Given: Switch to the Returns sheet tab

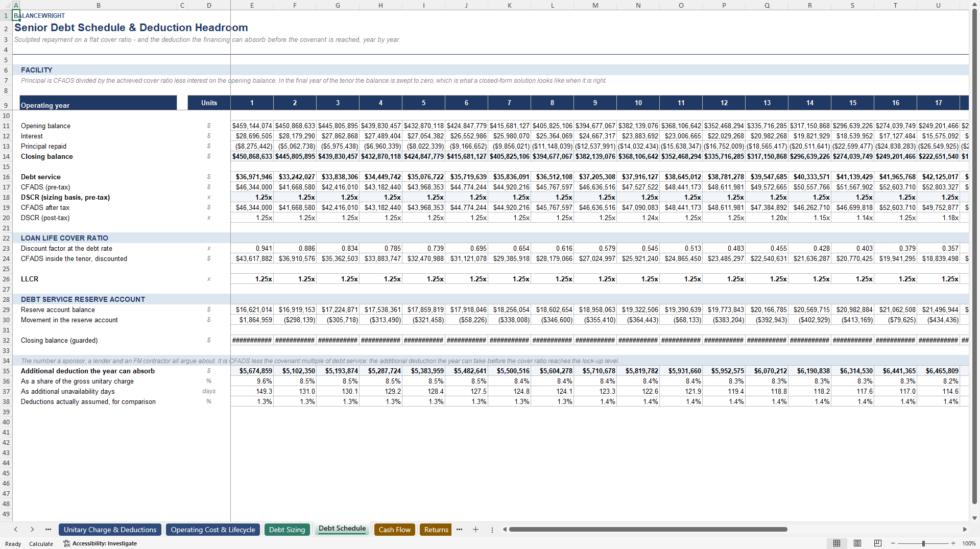Looking at the screenshot, I should point(436,530).
